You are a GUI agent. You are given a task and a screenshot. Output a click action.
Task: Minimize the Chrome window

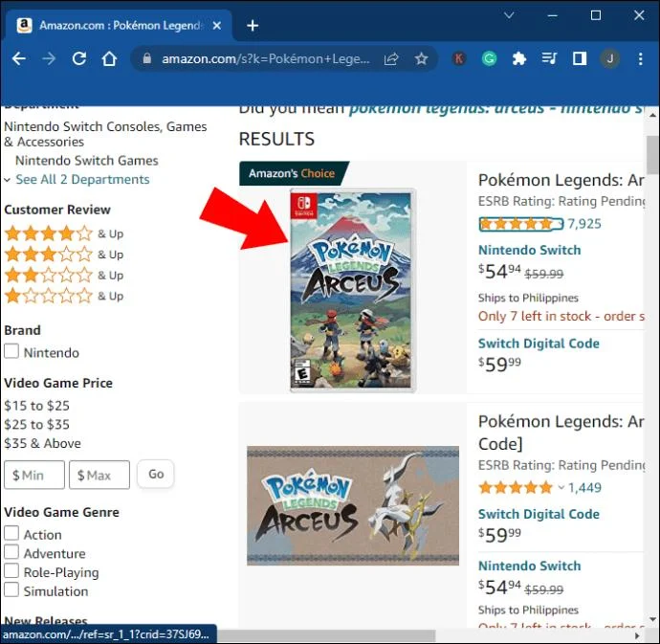tap(553, 15)
